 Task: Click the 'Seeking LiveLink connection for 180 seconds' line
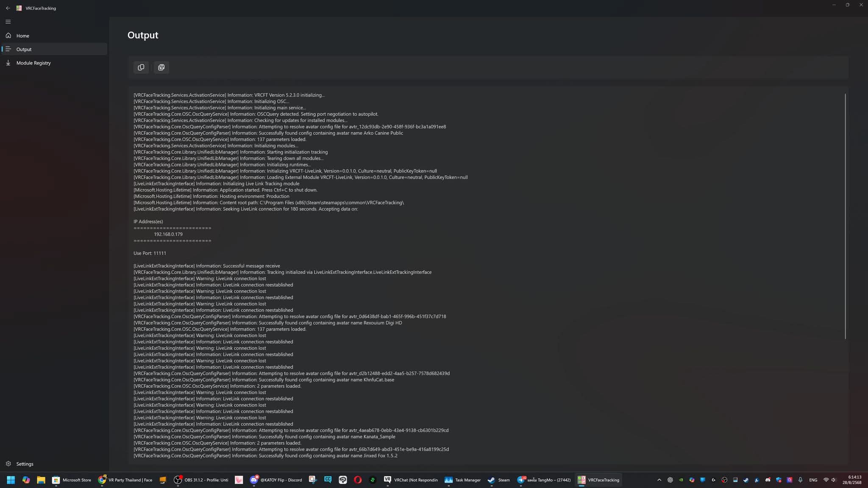(246, 209)
